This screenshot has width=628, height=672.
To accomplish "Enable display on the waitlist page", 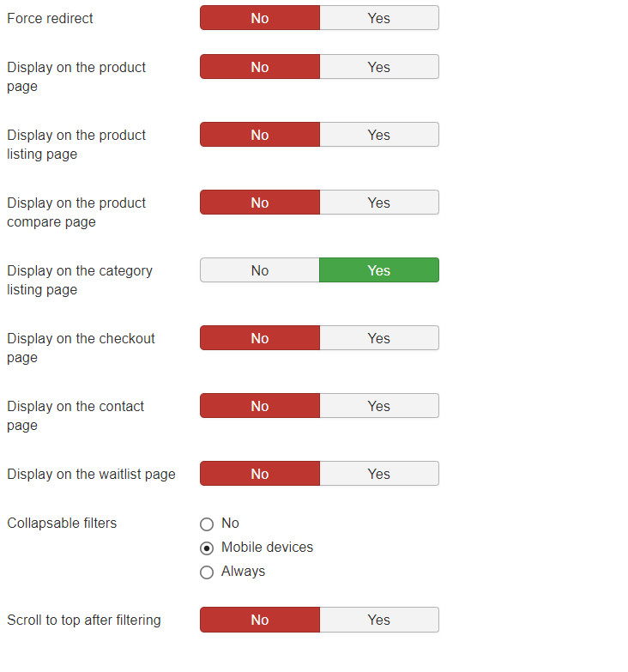I will coord(378,474).
